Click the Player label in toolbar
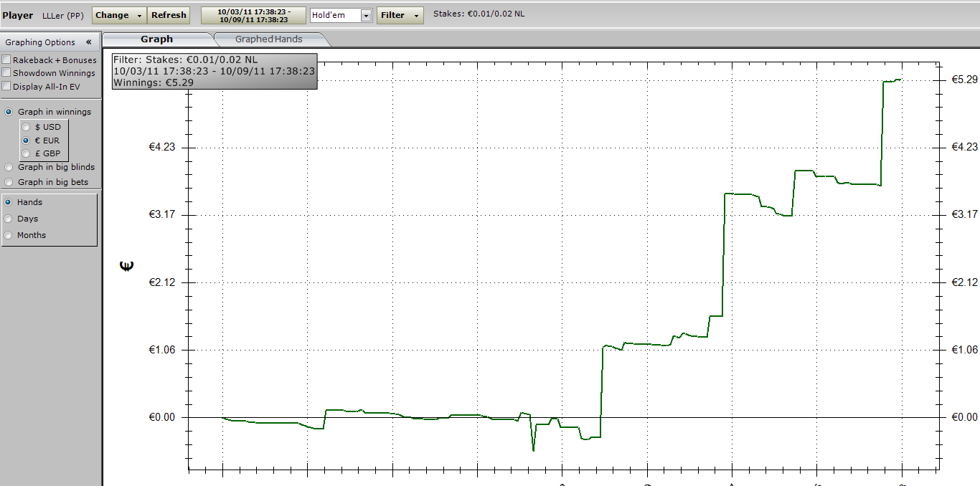The height and width of the screenshot is (486, 980). pyautogui.click(x=18, y=15)
